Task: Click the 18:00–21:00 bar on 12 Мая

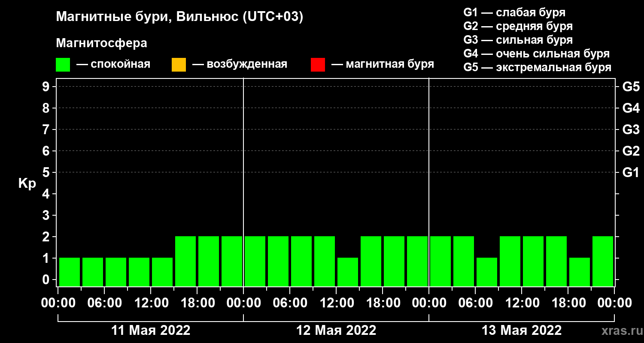Action: (x=394, y=261)
